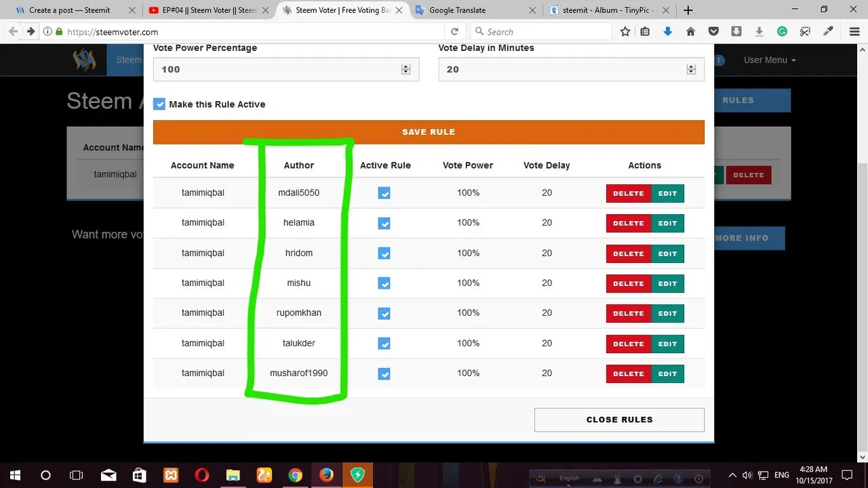Open Task View on the taskbar
Image resolution: width=868 pixels, height=488 pixels.
[x=77, y=475]
